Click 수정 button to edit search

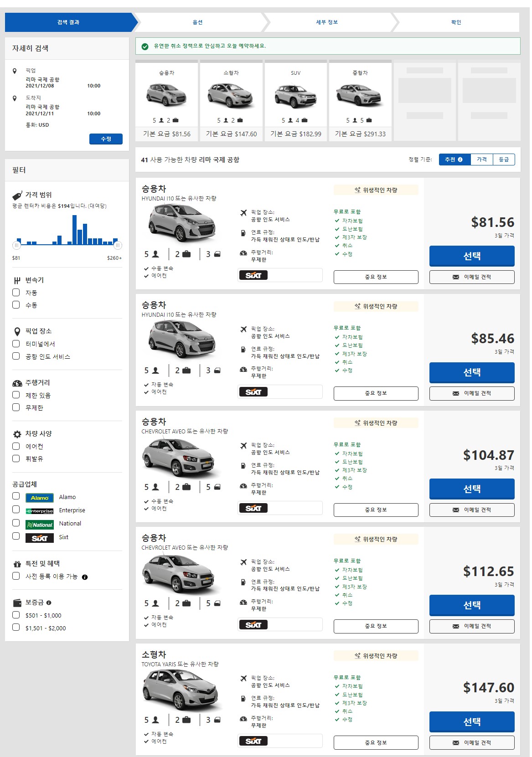point(106,139)
